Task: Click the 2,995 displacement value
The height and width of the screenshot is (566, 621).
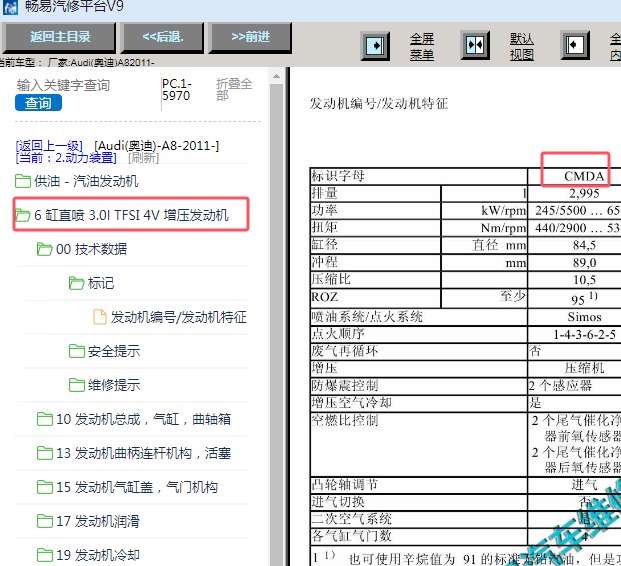Action: (x=584, y=193)
